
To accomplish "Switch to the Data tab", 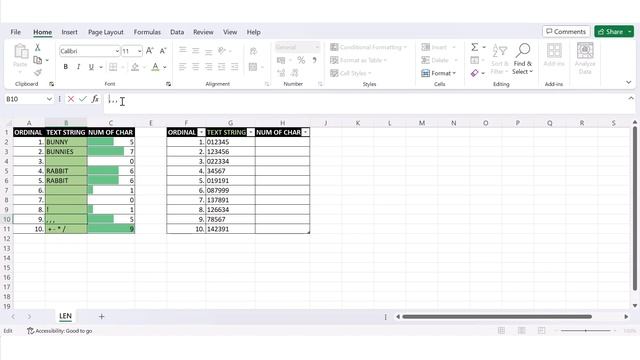I will pyautogui.click(x=177, y=32).
